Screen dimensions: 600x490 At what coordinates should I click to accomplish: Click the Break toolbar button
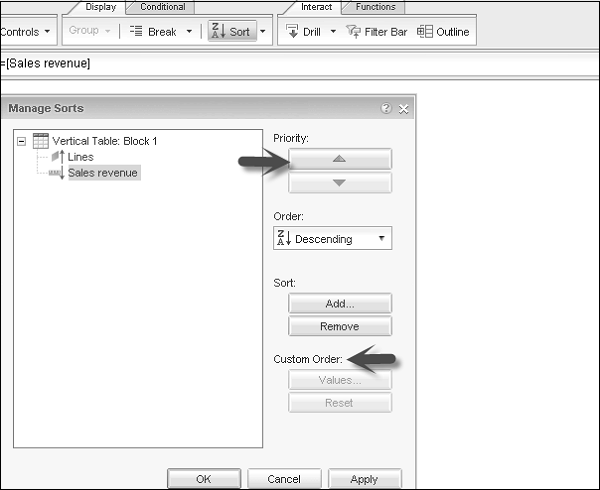154,32
